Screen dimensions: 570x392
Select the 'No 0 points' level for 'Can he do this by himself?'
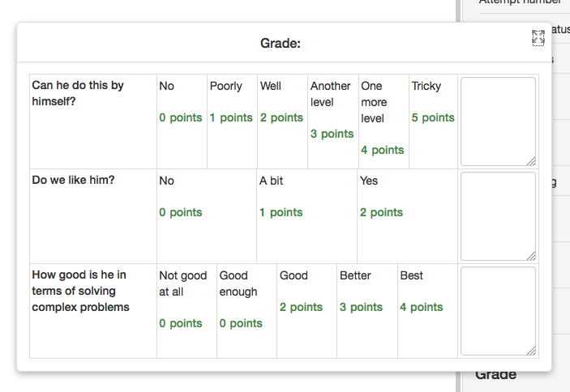point(182,121)
